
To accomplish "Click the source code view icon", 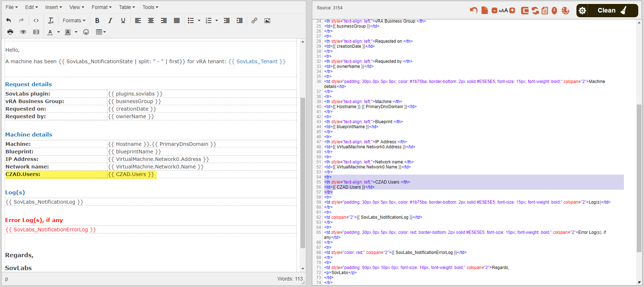I will [36, 20].
